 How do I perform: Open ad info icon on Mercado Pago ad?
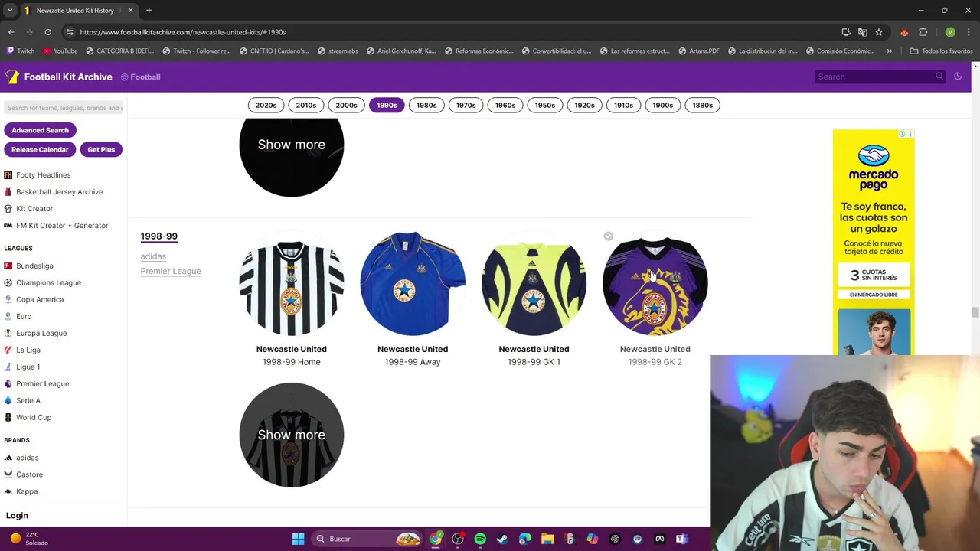pyautogui.click(x=903, y=135)
